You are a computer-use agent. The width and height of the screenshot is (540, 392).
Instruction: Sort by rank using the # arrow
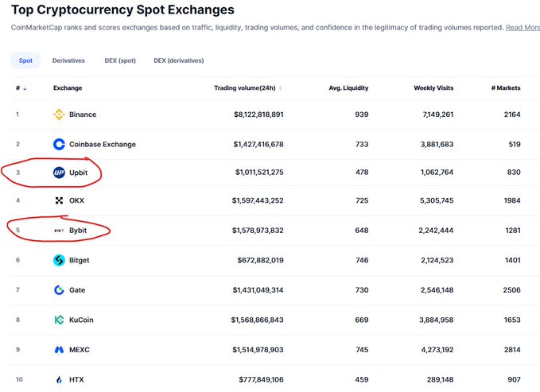[25, 88]
